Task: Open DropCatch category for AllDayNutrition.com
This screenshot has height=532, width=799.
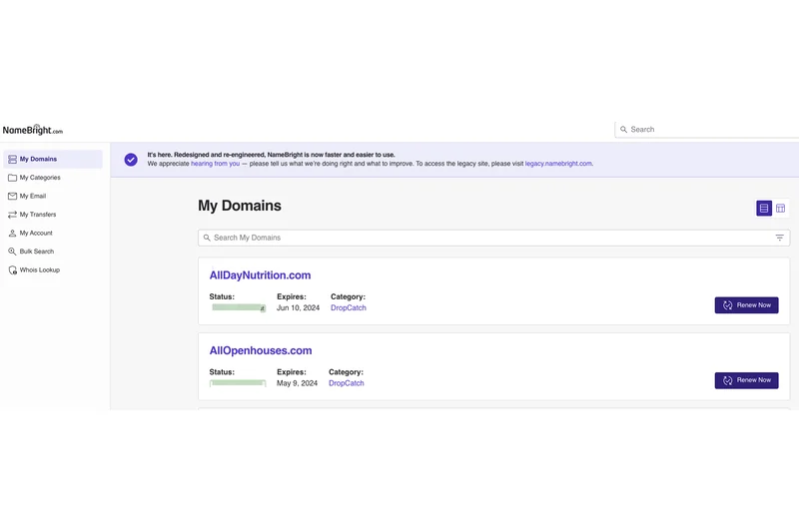Action: pos(349,308)
